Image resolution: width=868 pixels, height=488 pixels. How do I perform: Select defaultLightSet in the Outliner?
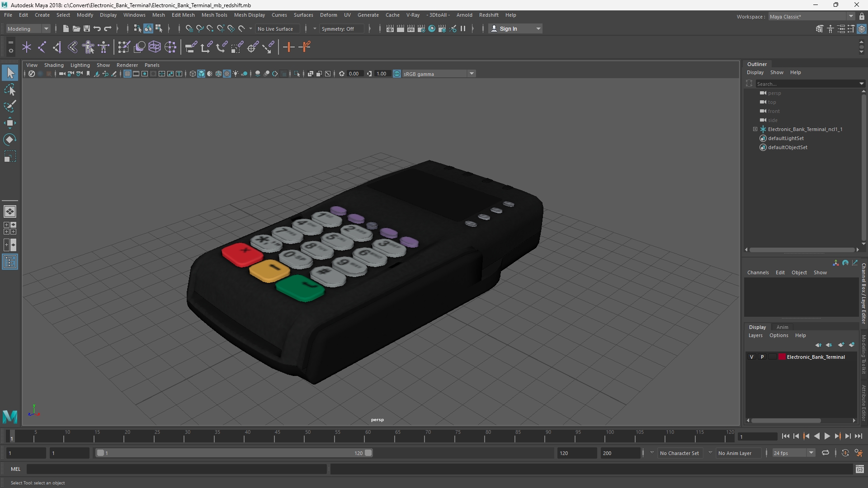pyautogui.click(x=786, y=138)
